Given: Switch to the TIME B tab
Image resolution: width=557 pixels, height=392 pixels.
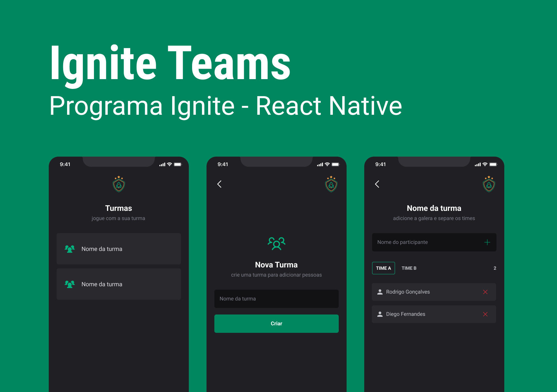Looking at the screenshot, I should 409,268.
